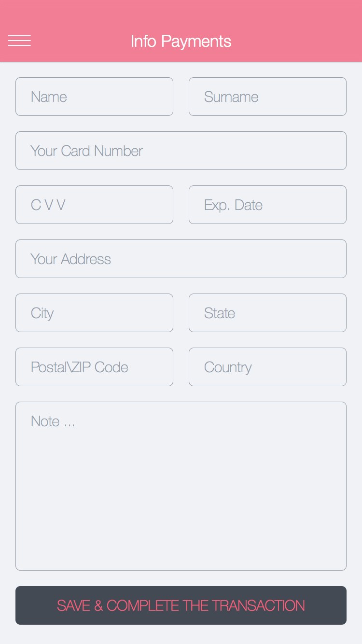362x644 pixels.
Task: Show the navigation drawer via three-line icon
Action: coord(19,41)
